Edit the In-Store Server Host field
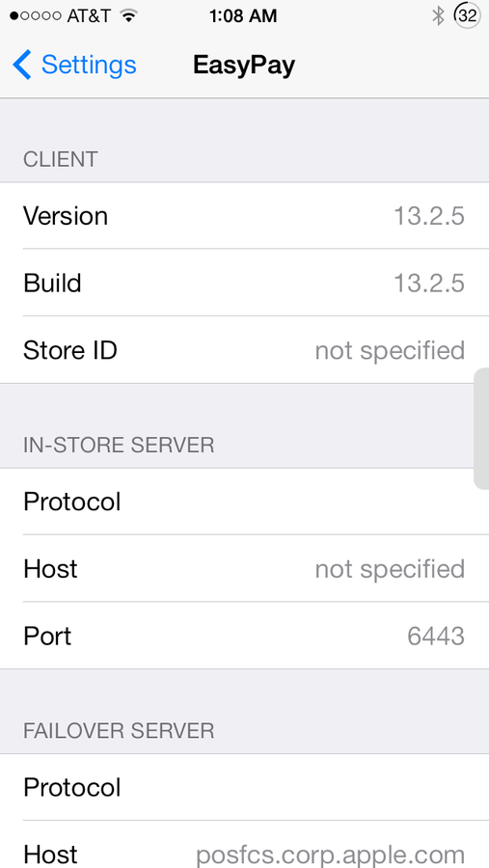 tap(244, 568)
